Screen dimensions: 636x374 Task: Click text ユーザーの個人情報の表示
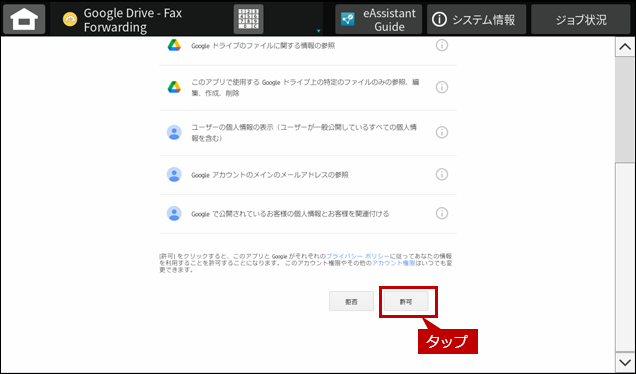coord(304,133)
